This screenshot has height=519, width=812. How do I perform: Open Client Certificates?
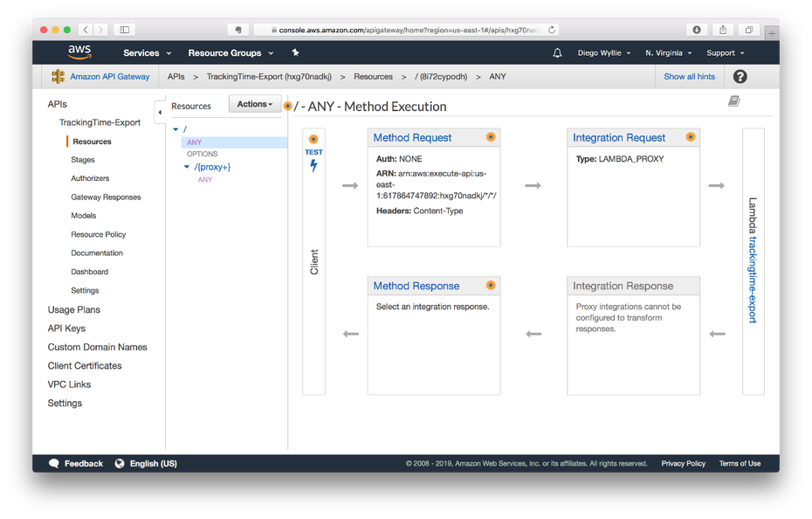pyautogui.click(x=85, y=365)
